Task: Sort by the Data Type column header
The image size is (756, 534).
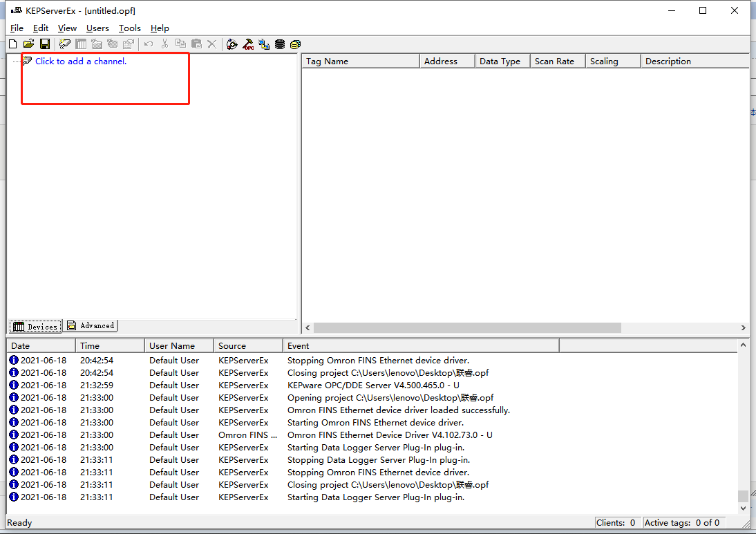Action: 502,61
